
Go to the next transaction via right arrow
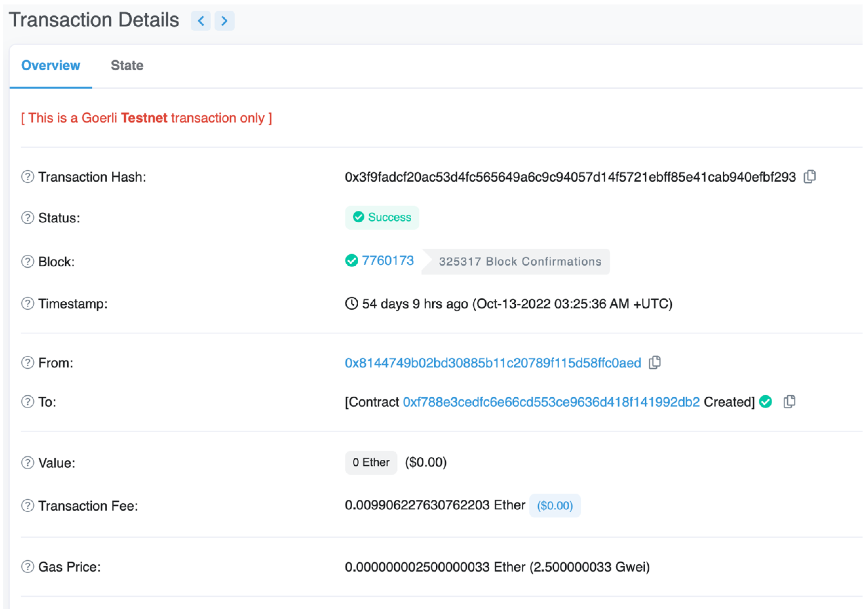pos(225,21)
